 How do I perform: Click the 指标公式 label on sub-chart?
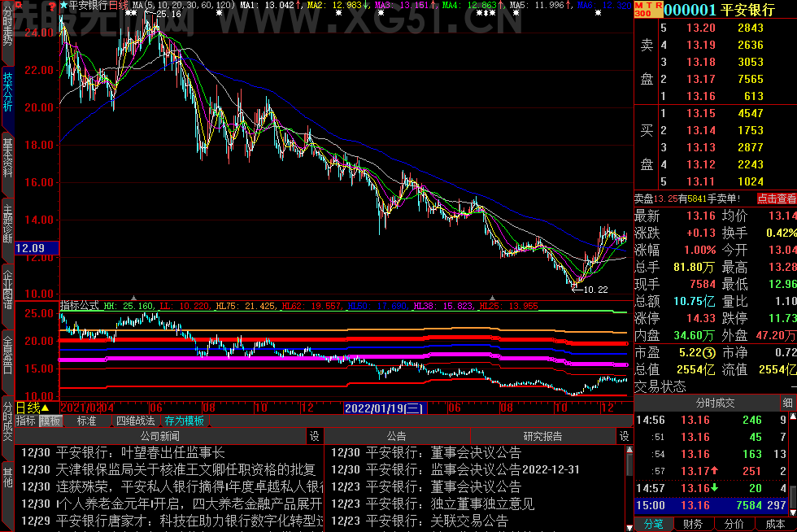(x=80, y=306)
